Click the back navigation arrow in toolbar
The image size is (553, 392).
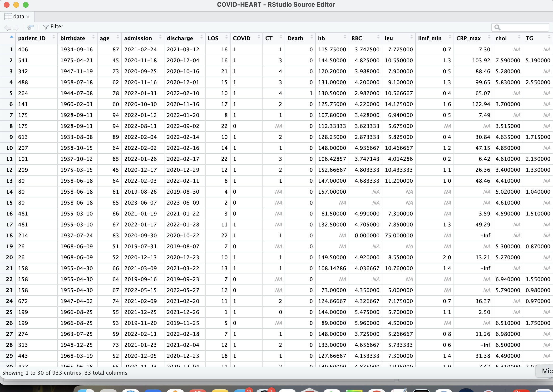8,27
